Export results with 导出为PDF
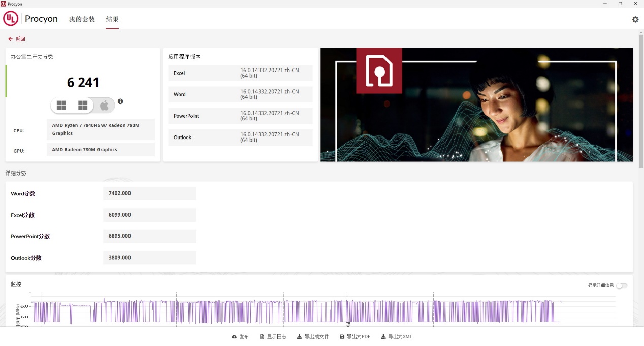This screenshot has width=644, height=346. (x=355, y=337)
